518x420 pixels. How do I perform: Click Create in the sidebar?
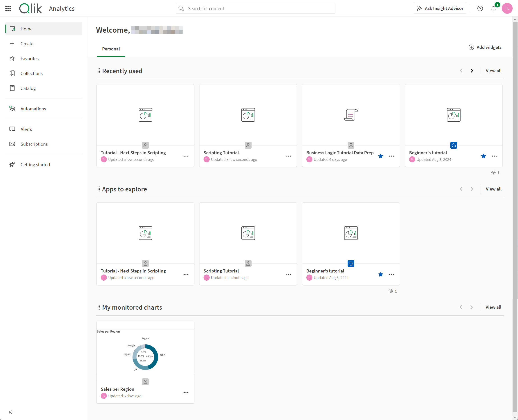point(27,43)
